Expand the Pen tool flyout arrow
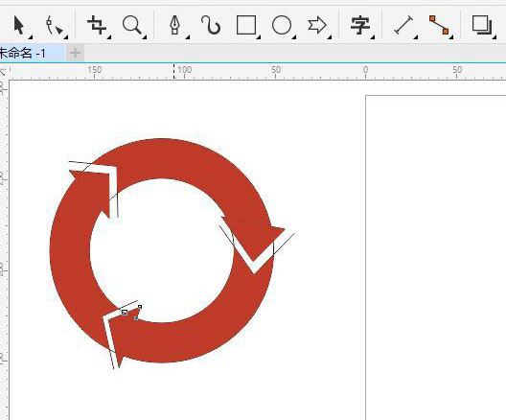506x420 pixels. point(188,37)
